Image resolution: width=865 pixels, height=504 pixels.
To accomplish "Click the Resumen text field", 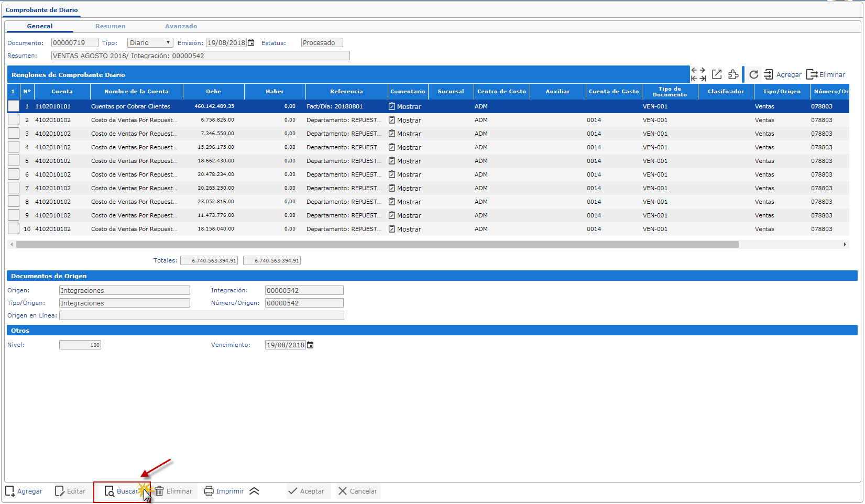I will tap(201, 56).
